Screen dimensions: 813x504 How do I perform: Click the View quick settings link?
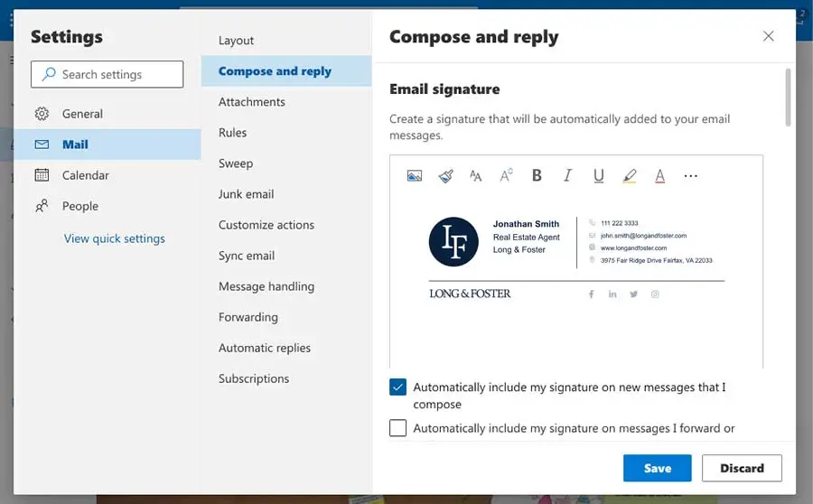(x=114, y=238)
